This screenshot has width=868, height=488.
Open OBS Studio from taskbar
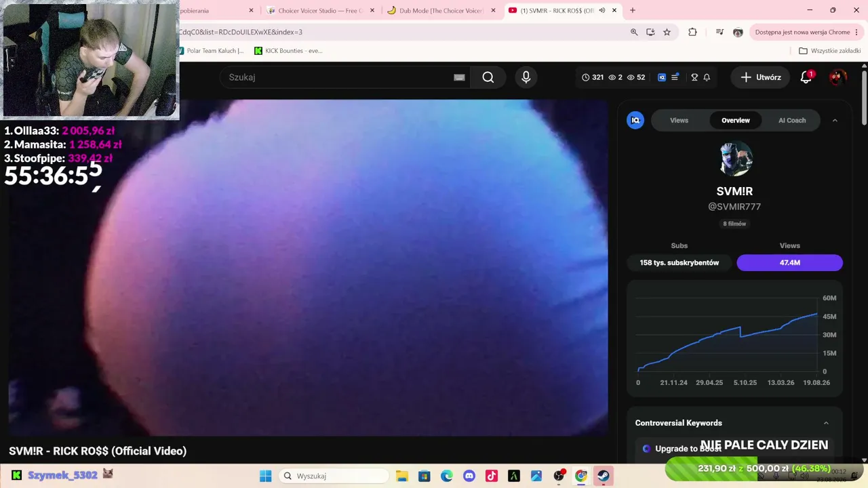coord(559,476)
